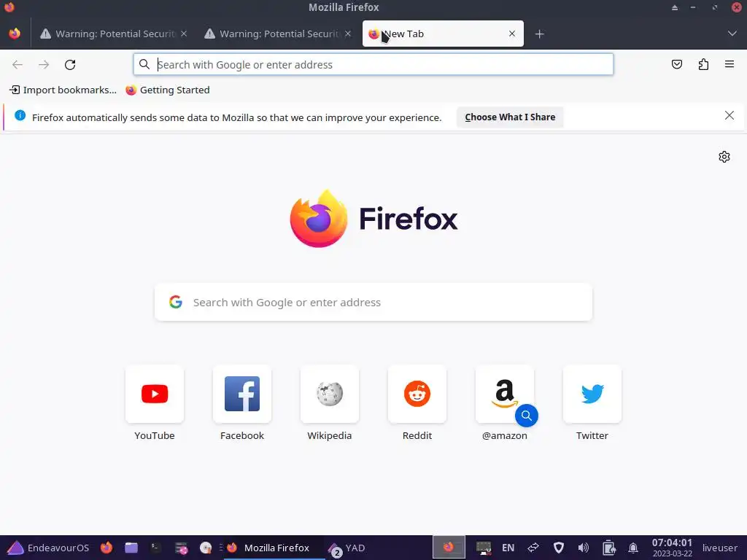747x560 pixels.
Task: Expand the list all tabs chevron
Action: pos(732,34)
